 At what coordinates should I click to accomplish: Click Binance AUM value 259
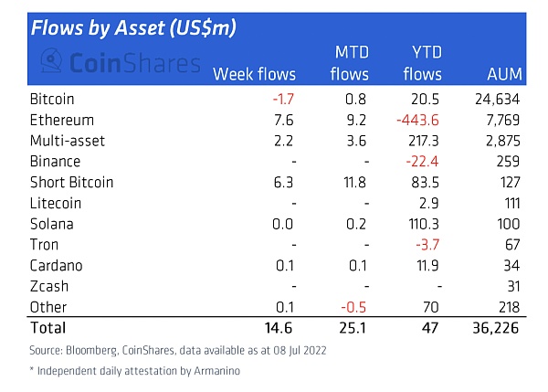(508, 162)
